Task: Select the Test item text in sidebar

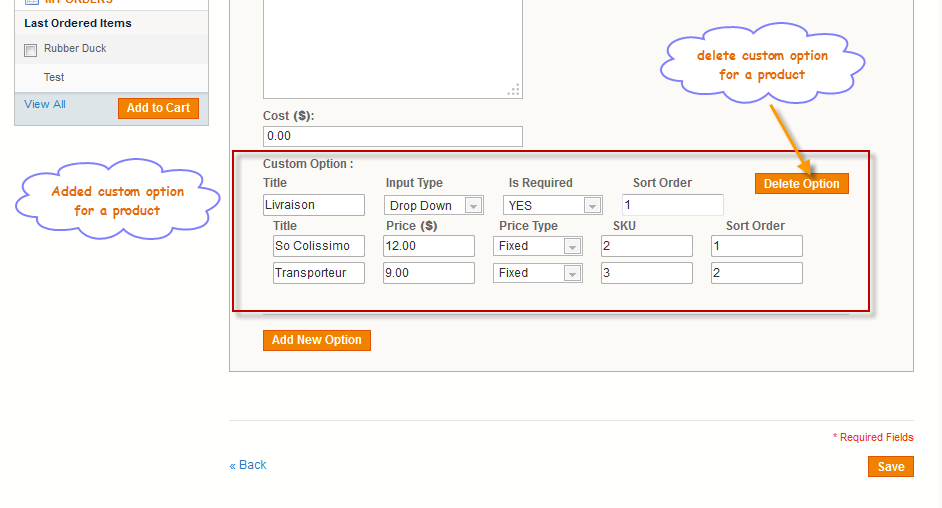Action: (54, 77)
